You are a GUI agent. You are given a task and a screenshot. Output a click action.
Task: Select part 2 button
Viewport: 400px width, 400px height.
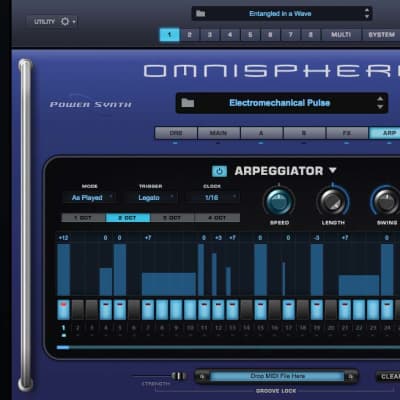tap(189, 35)
